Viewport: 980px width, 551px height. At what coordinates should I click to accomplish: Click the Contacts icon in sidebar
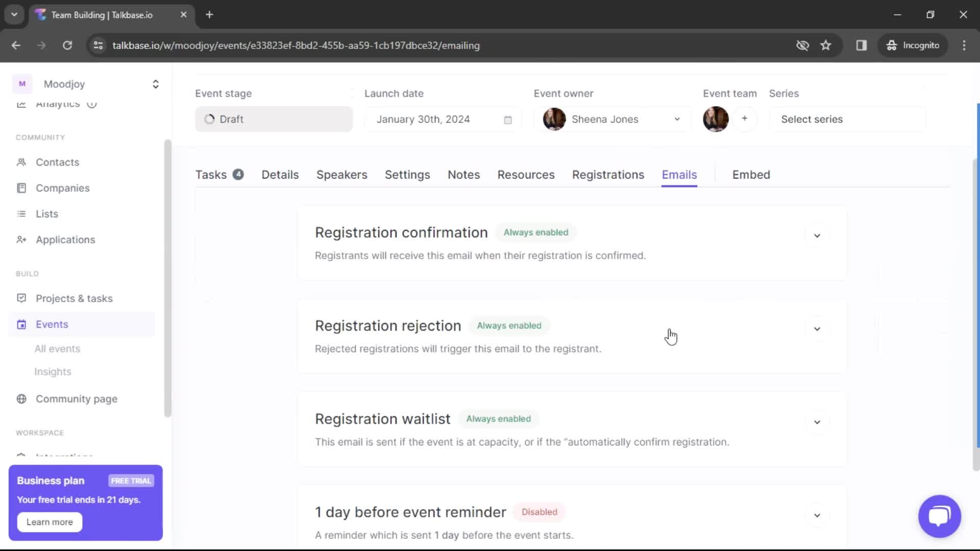(x=21, y=161)
